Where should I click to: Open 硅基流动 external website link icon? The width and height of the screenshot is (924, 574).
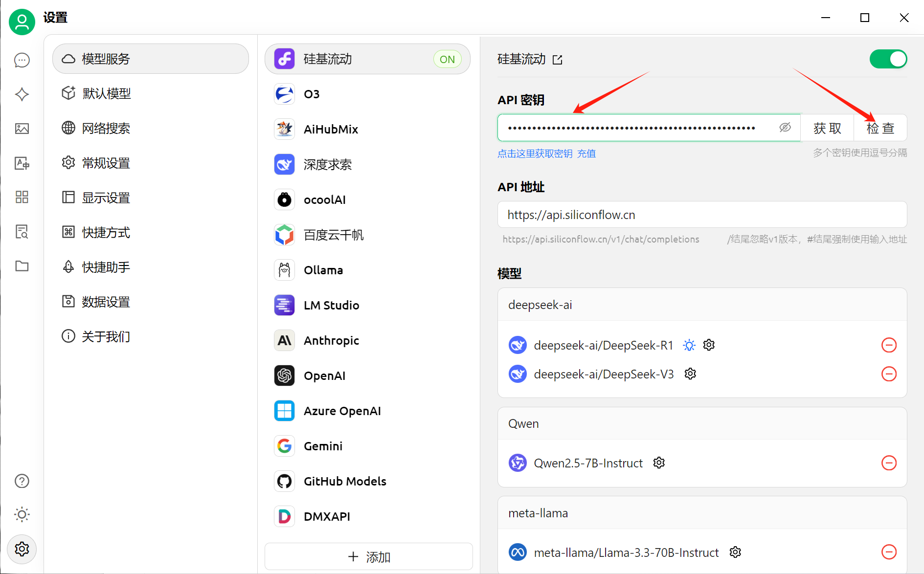click(558, 60)
